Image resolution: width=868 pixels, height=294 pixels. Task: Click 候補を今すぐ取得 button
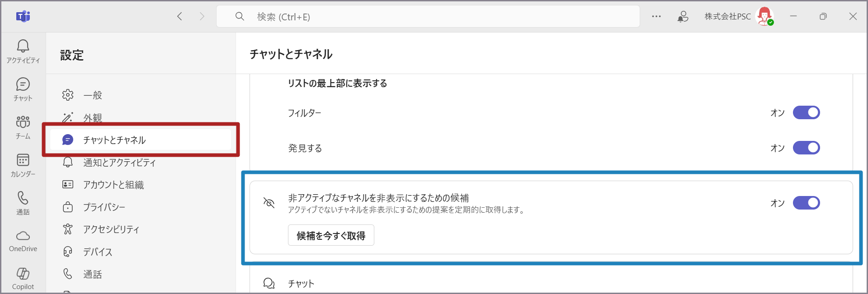[x=331, y=235]
